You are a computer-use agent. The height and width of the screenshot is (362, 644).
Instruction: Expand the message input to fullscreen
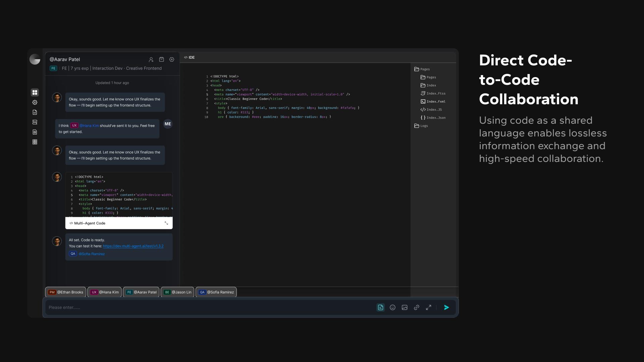[x=429, y=307]
